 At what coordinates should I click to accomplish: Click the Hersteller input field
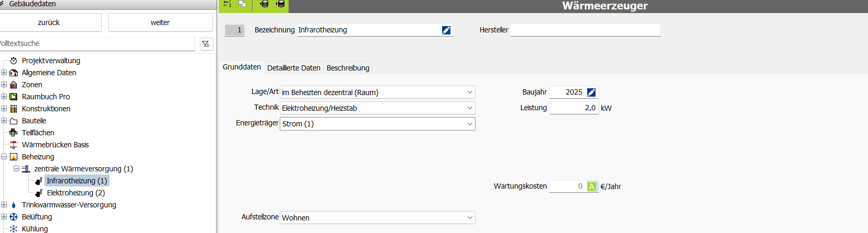[x=586, y=30]
